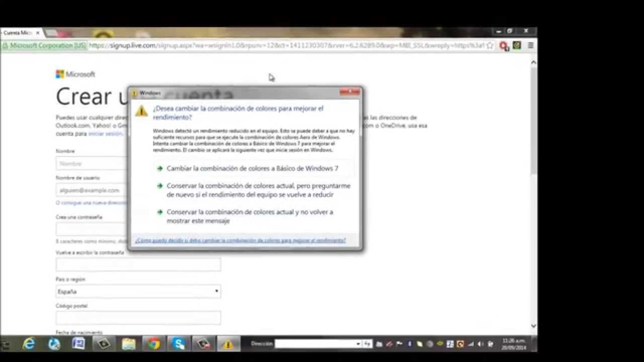
Task: Click the warning icon in the Windows dialog
Action: (x=141, y=111)
